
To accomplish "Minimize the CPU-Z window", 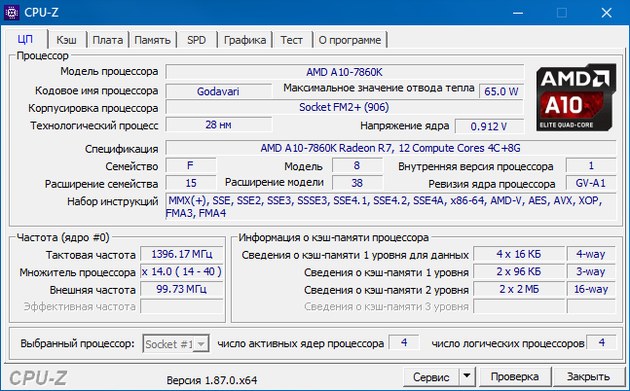I will (x=518, y=13).
